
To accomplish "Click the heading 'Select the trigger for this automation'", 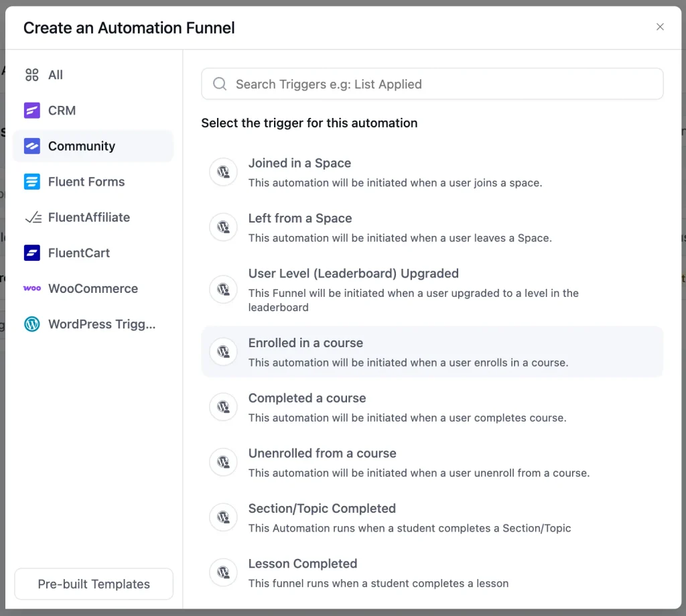I will click(x=310, y=123).
